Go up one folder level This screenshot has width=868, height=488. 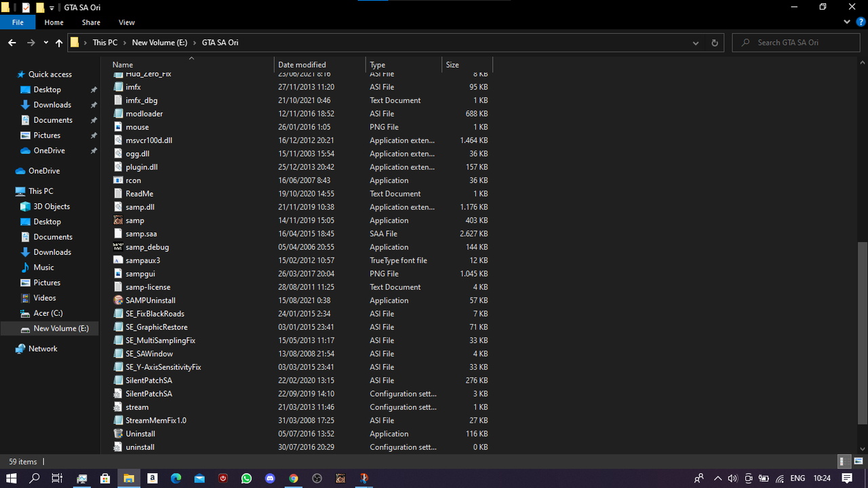[x=59, y=43]
